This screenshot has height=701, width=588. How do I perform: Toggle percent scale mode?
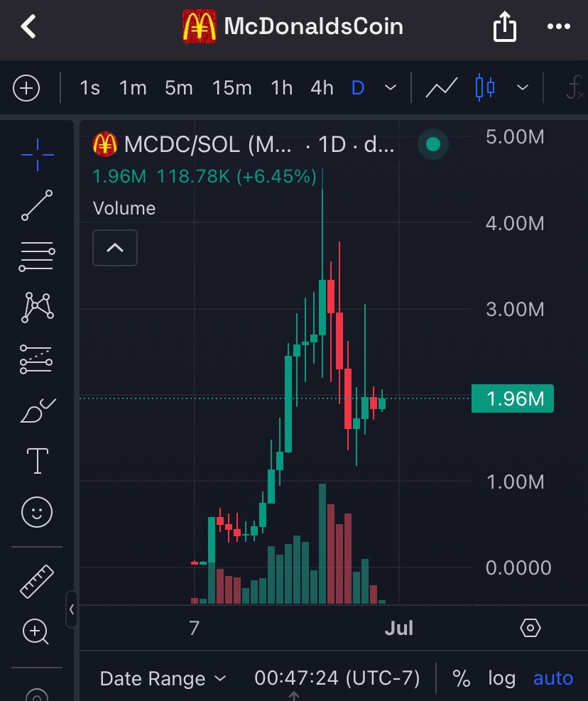tap(462, 679)
